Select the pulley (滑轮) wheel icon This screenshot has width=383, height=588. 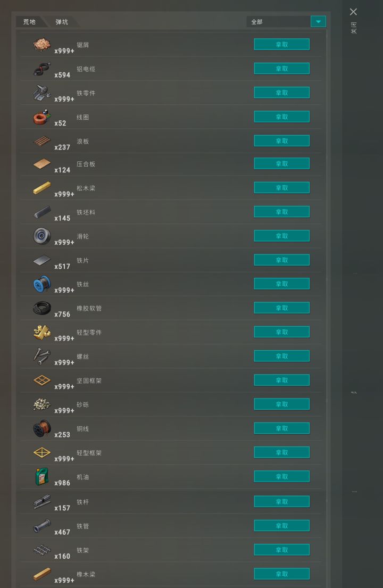click(x=41, y=236)
